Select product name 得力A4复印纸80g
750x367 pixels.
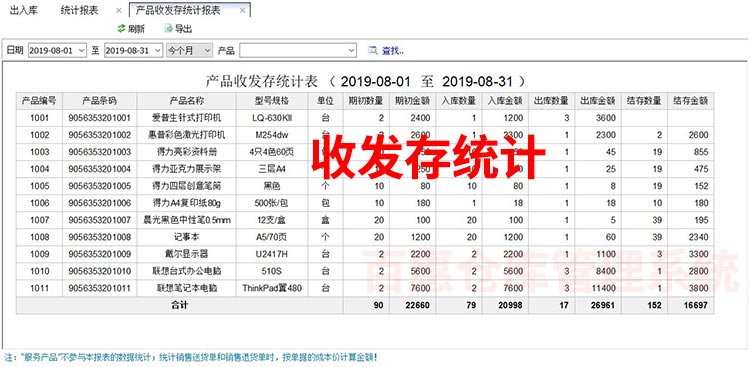[x=187, y=203]
